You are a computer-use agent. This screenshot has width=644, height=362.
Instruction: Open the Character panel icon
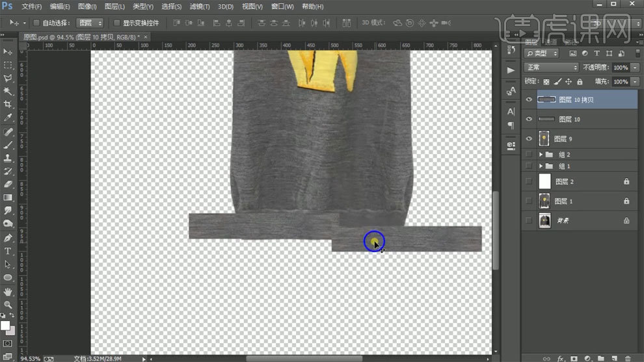511,111
